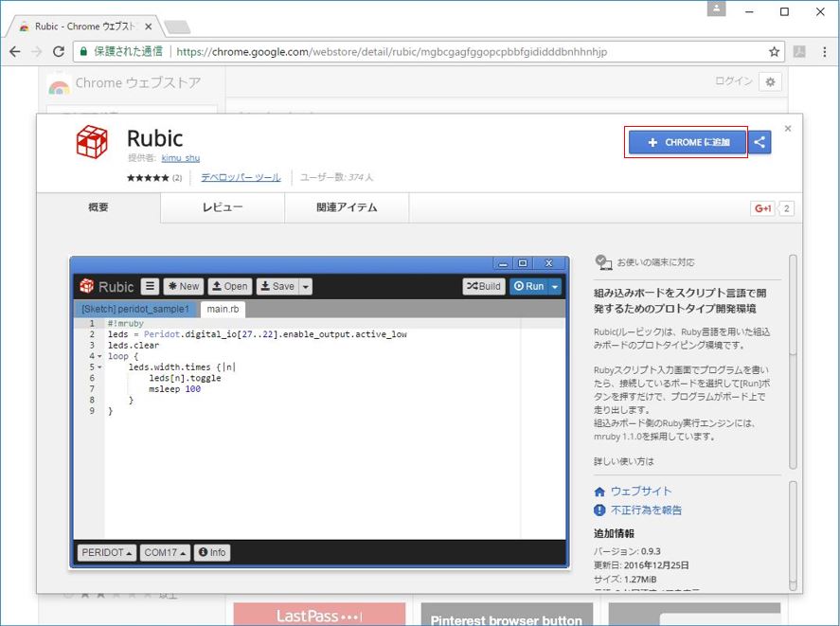Click the ログイン link
The image size is (840, 626).
click(733, 80)
